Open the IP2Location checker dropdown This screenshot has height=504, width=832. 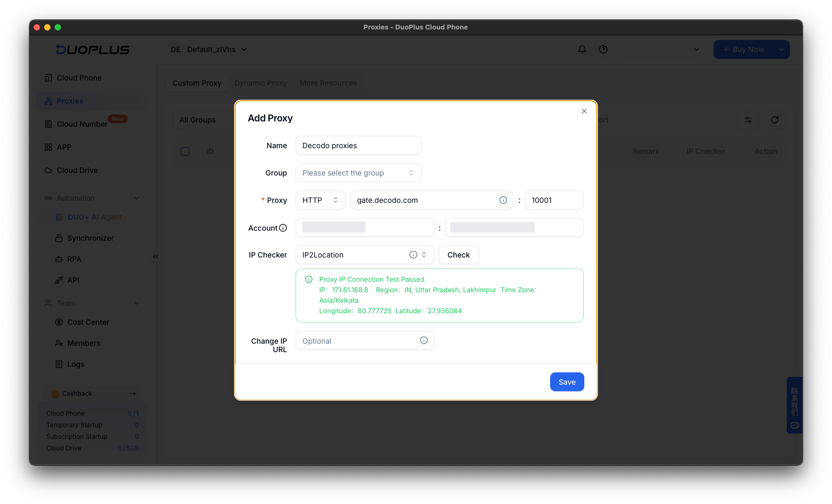pyautogui.click(x=365, y=255)
